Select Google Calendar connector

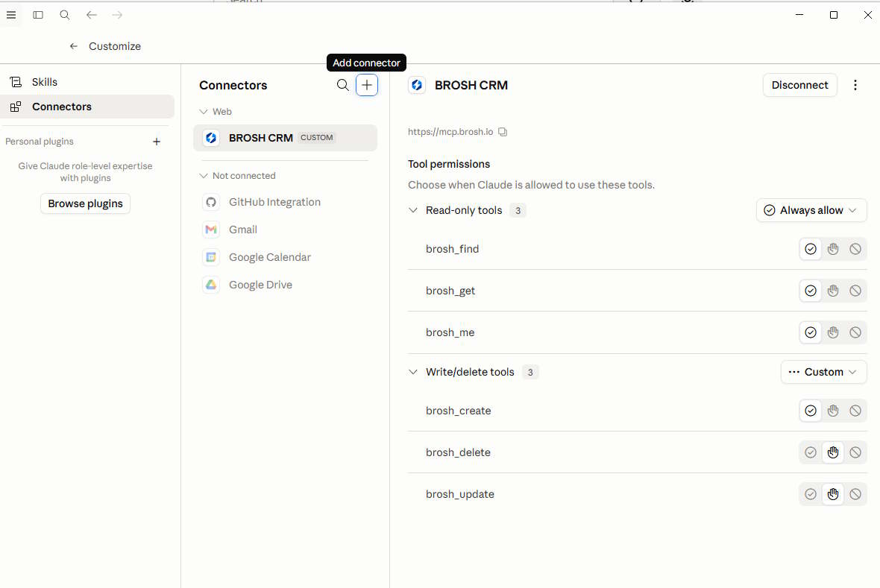coord(285,257)
